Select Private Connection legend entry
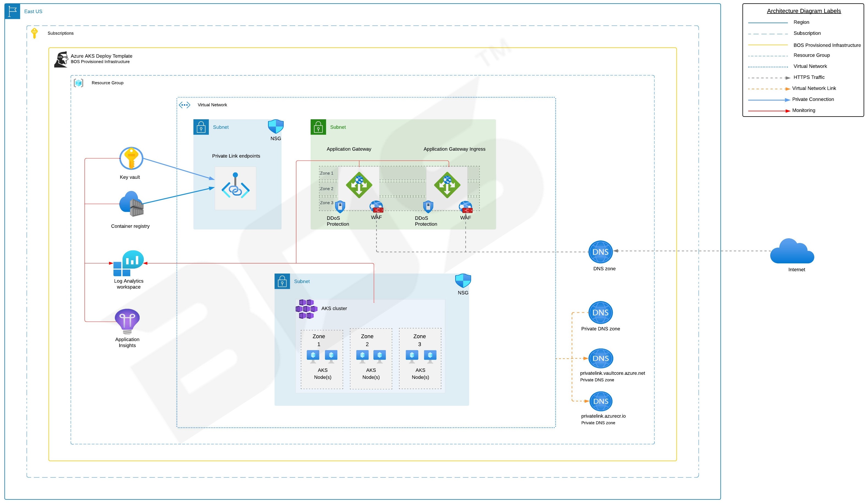This screenshot has height=503, width=868. pyautogui.click(x=813, y=99)
